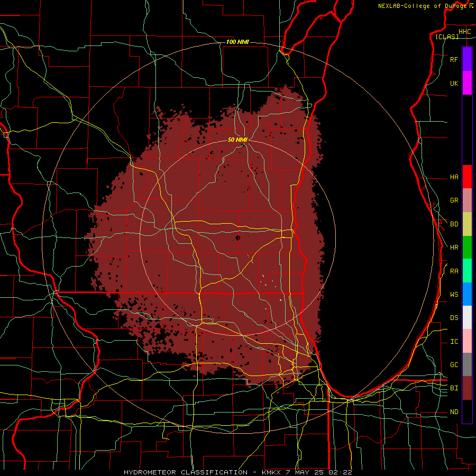The width and height of the screenshot is (476, 476).
Task: Click the 50 NMI range ring label
Action: click(x=237, y=140)
